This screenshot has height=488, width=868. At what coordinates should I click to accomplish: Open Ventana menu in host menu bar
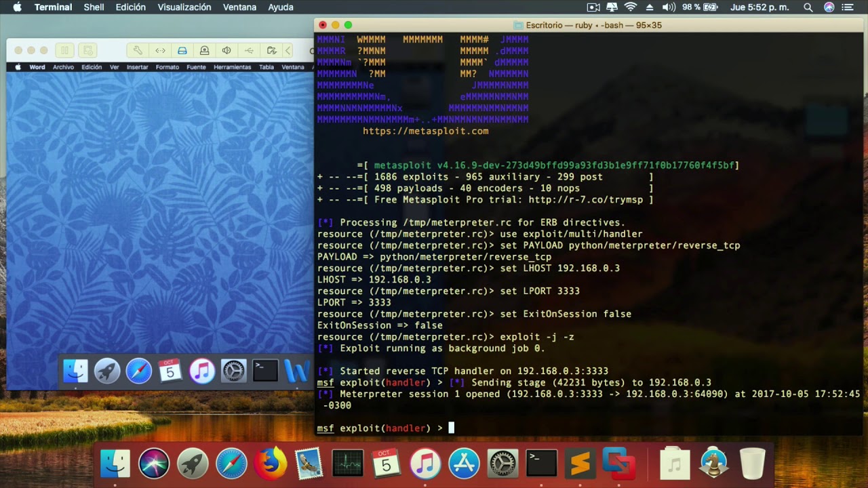coord(239,7)
